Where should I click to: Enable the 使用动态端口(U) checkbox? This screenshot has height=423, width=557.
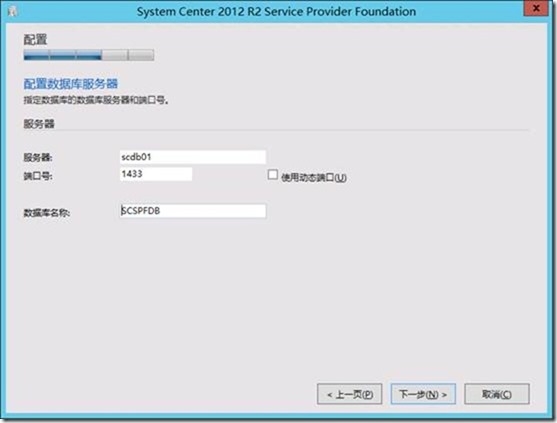pyautogui.click(x=272, y=174)
